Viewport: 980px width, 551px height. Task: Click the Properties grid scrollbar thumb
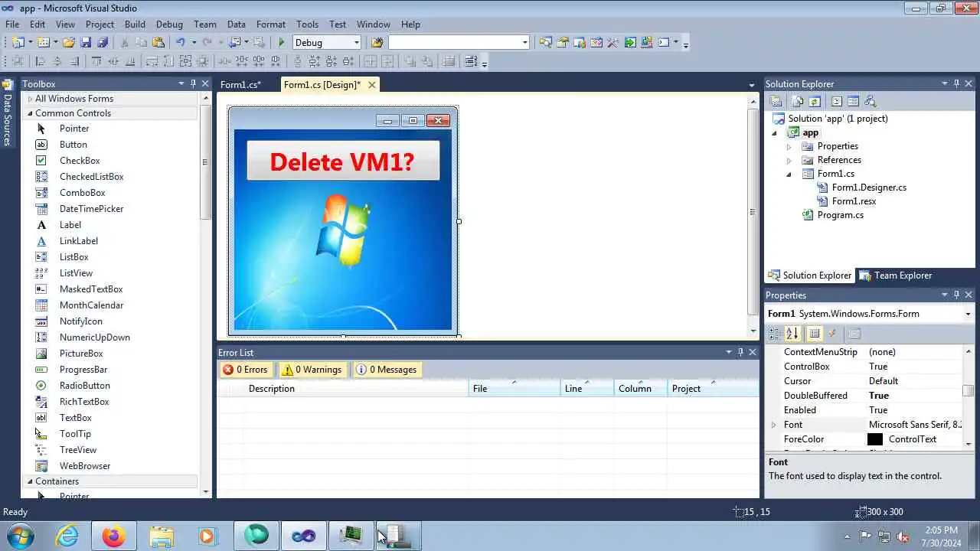[969, 390]
